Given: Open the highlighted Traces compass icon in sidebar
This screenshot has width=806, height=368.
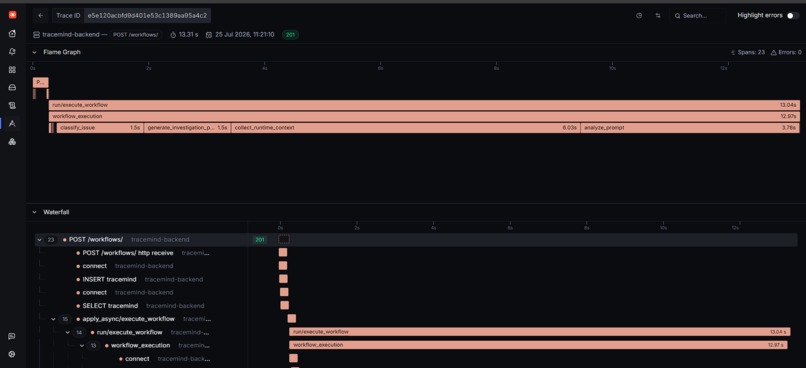Looking at the screenshot, I should tap(12, 123).
